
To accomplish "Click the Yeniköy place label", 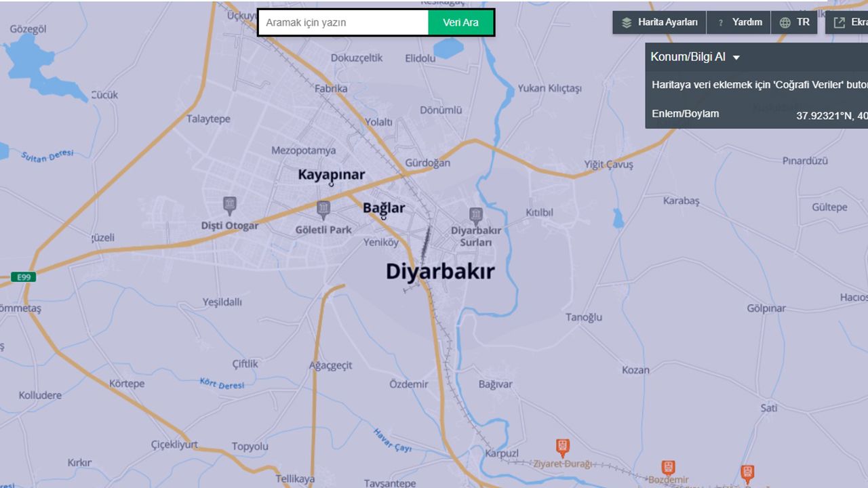I will coord(381,242).
